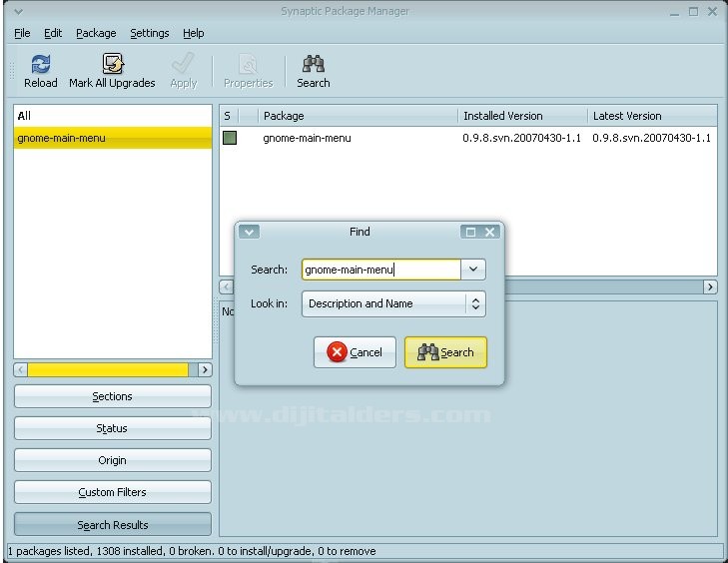
Task: Click the yellow horizontal scrollbar in left pane
Action: point(108,370)
